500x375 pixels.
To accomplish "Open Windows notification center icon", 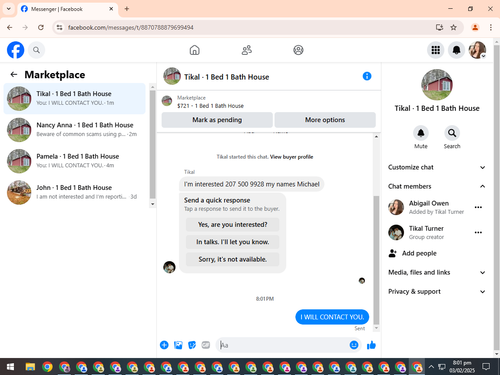I will pyautogui.click(x=486, y=367).
